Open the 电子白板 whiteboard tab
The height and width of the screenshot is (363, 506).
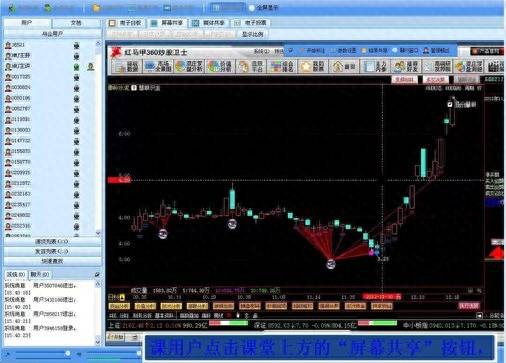pos(126,23)
